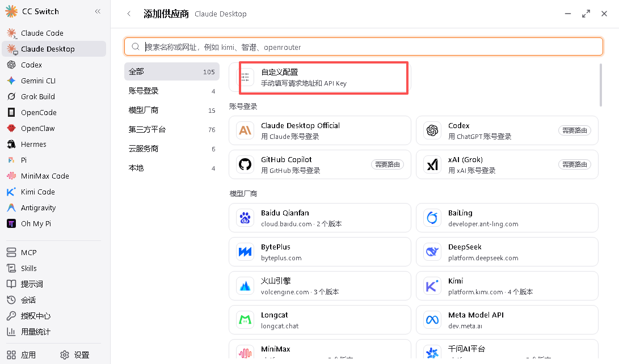The width and height of the screenshot is (619, 364).
Task: Select OpenClaw in the sidebar
Action: tap(54, 128)
